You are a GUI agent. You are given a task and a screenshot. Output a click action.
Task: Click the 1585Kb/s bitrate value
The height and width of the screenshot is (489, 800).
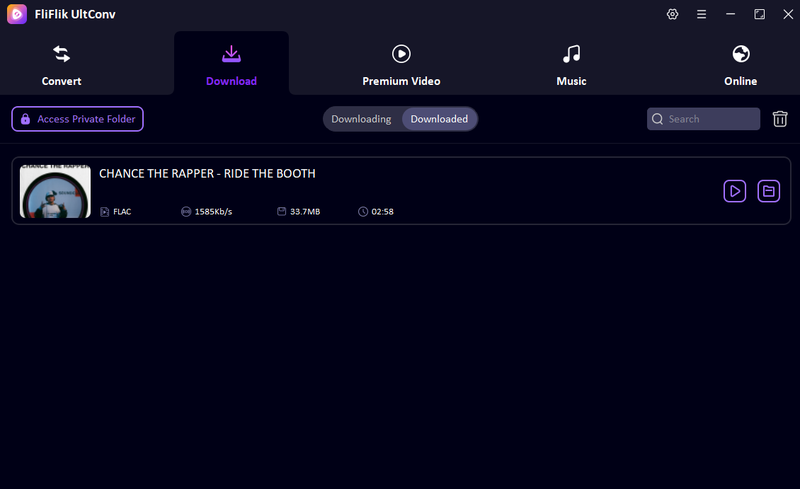click(213, 212)
